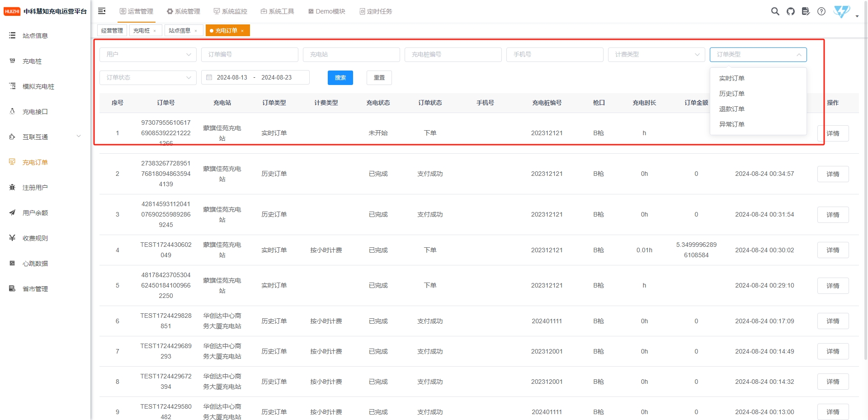
Task: Open the 系统监控 top menu
Action: coord(230,11)
